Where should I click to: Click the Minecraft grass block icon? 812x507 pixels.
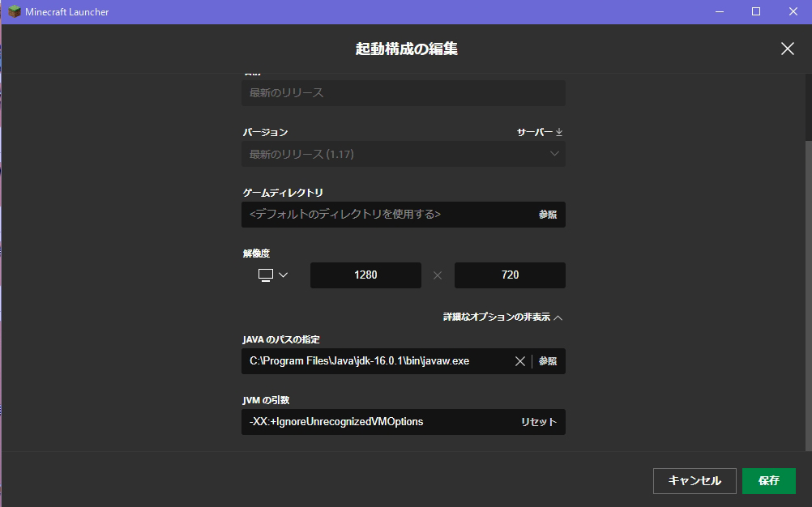(x=15, y=11)
